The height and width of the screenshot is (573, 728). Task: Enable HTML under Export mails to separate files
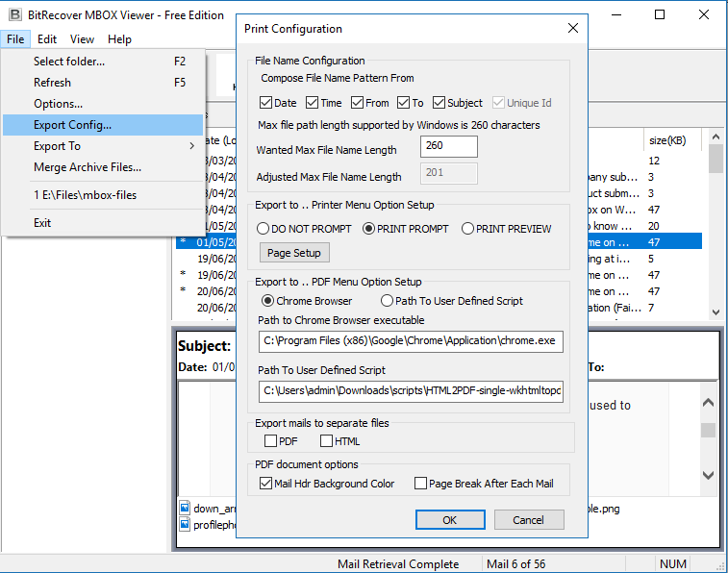(326, 440)
